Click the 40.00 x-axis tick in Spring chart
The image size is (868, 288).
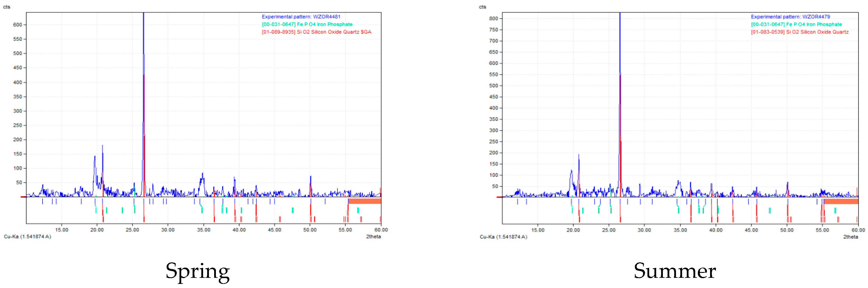tap(239, 230)
